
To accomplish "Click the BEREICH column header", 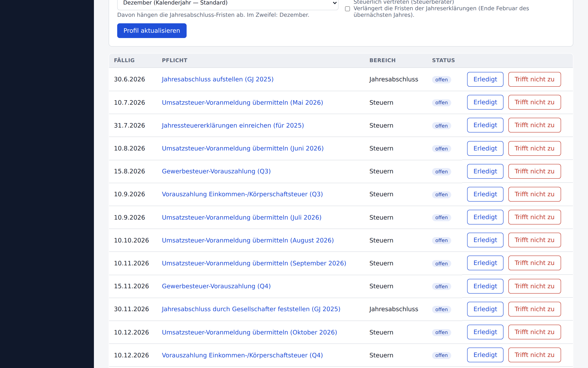I will click(x=382, y=60).
